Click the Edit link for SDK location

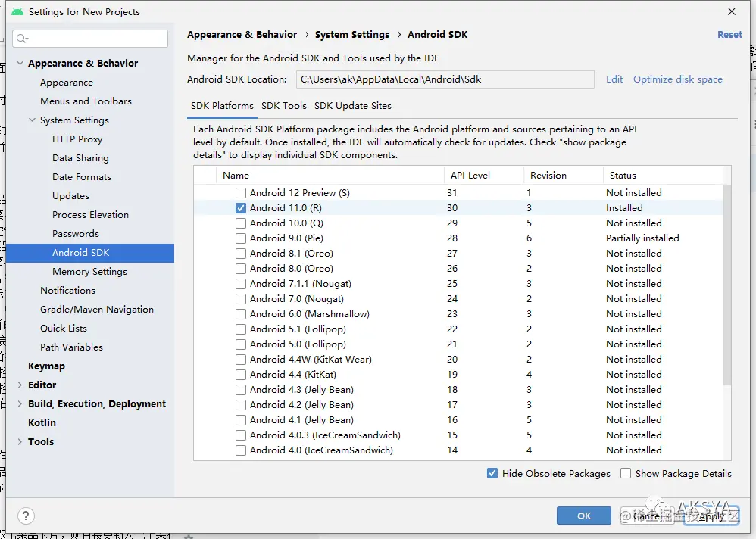614,79
